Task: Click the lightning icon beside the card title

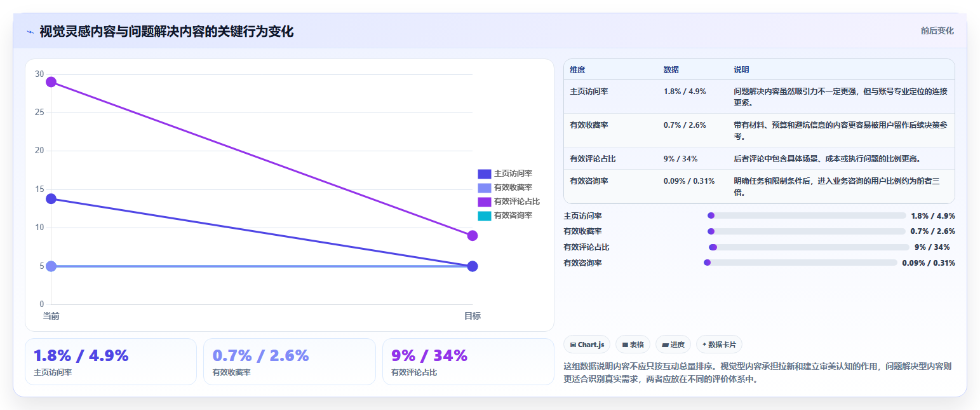Action: (30, 32)
